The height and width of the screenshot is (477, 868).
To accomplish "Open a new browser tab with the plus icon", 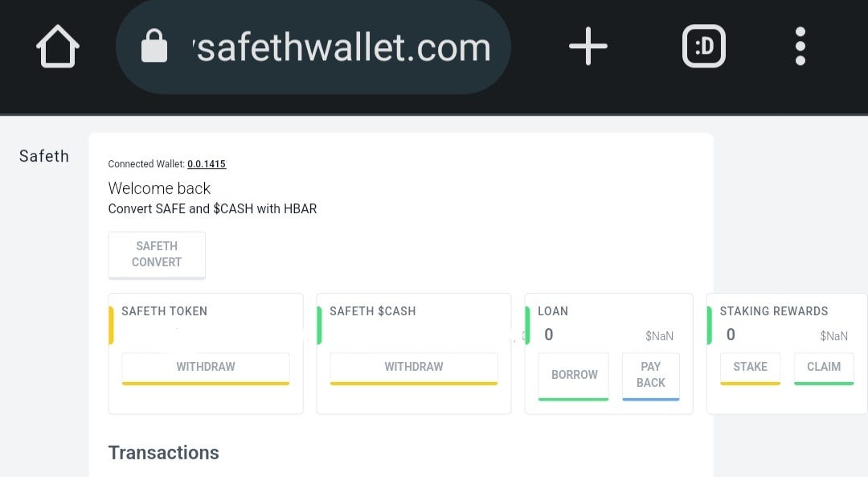I will click(x=589, y=46).
